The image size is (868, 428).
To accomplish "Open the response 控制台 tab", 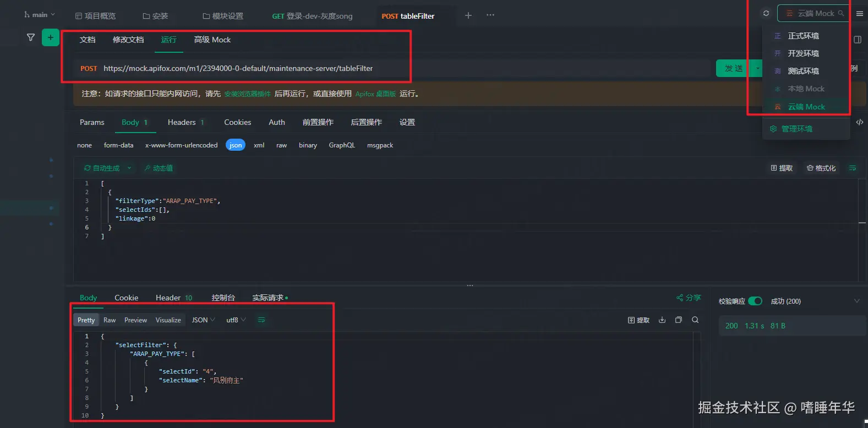I will pos(223,298).
